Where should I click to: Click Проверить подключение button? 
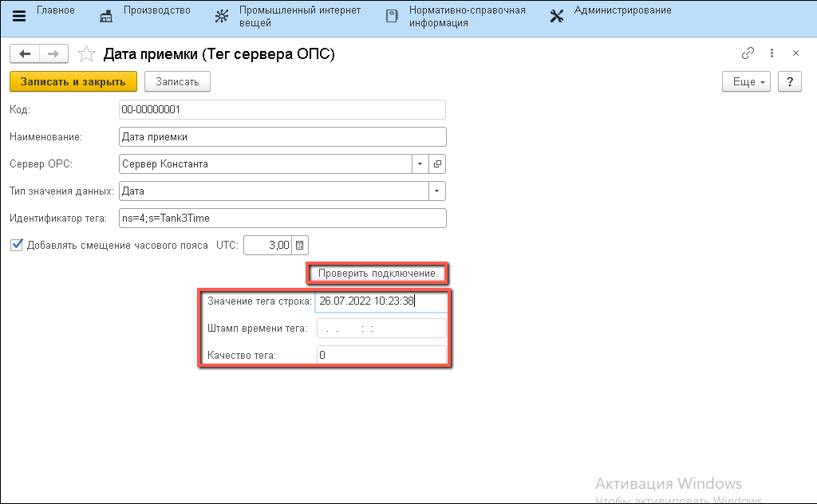coord(377,274)
